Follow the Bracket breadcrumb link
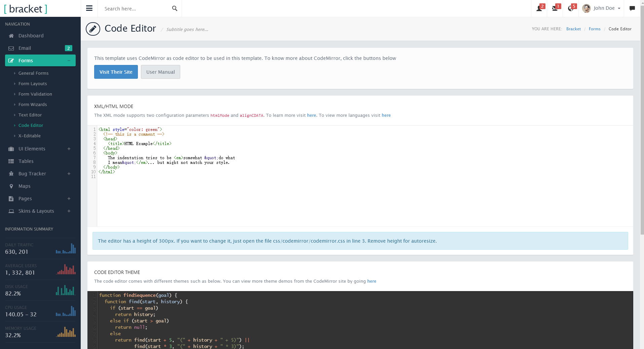 pos(573,29)
